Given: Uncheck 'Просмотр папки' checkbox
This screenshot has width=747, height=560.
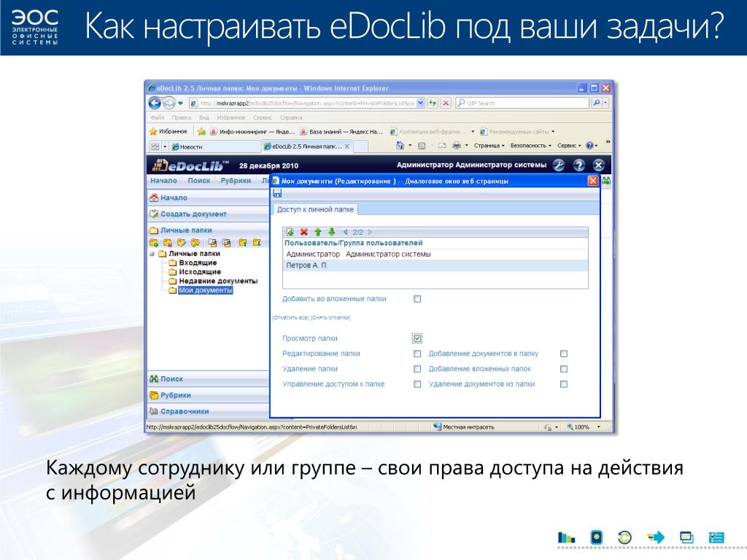Looking at the screenshot, I should point(417,338).
